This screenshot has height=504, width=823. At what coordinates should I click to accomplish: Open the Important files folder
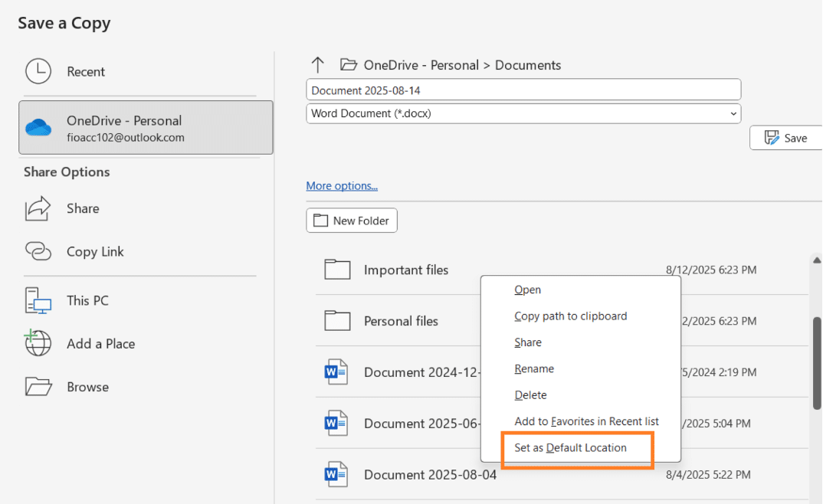[405, 270]
